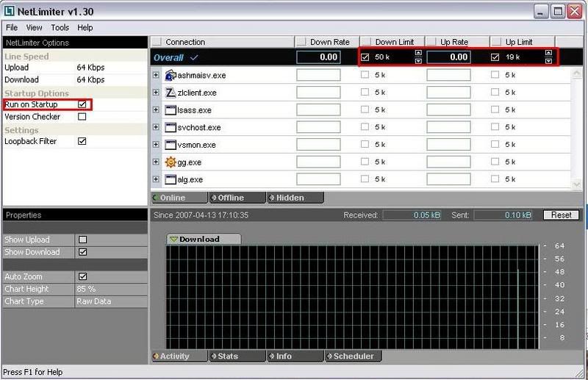Uncheck Show Download checkbox
The height and width of the screenshot is (380, 588).
83,251
